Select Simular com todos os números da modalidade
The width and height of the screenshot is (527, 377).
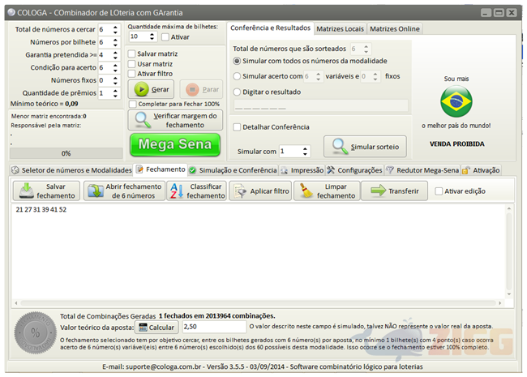click(x=237, y=61)
